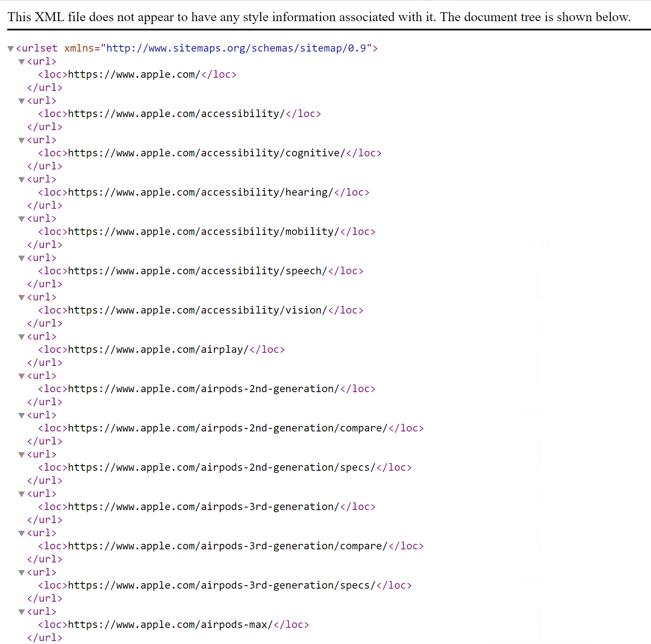Collapse url node containing accessibility/ root link
Viewport: 651px width, 644px height.
22,101
